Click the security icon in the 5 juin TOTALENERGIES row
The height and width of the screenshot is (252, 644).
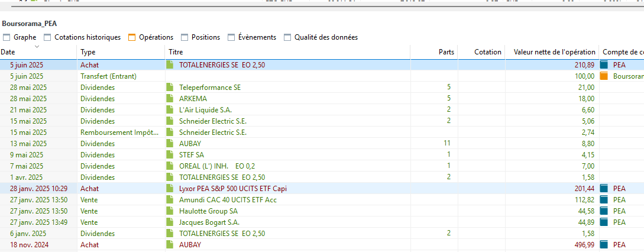click(x=170, y=65)
